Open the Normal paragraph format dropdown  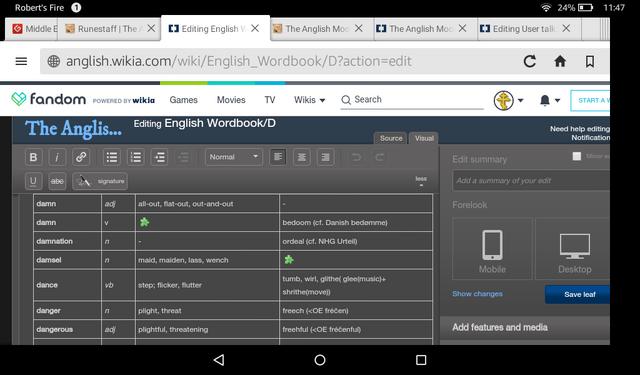click(233, 157)
